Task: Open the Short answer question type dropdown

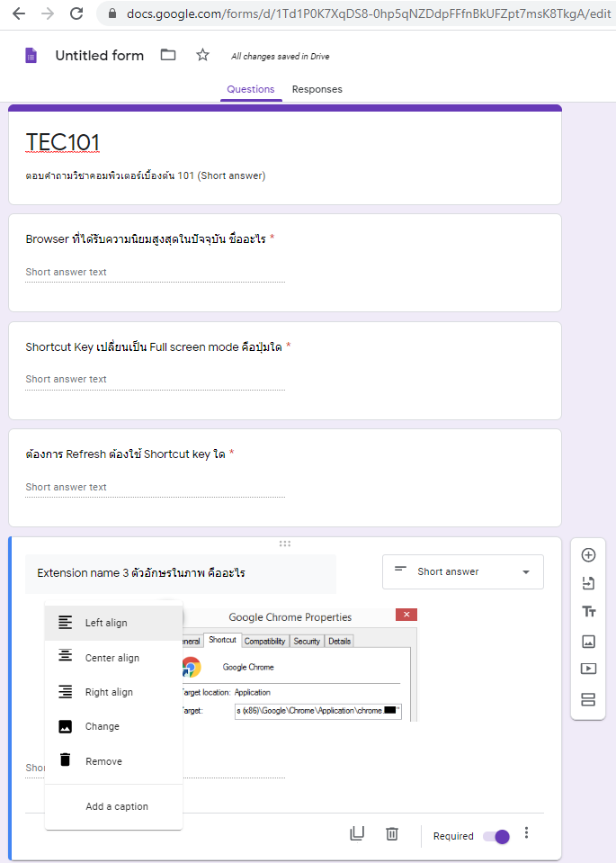Action: point(462,572)
